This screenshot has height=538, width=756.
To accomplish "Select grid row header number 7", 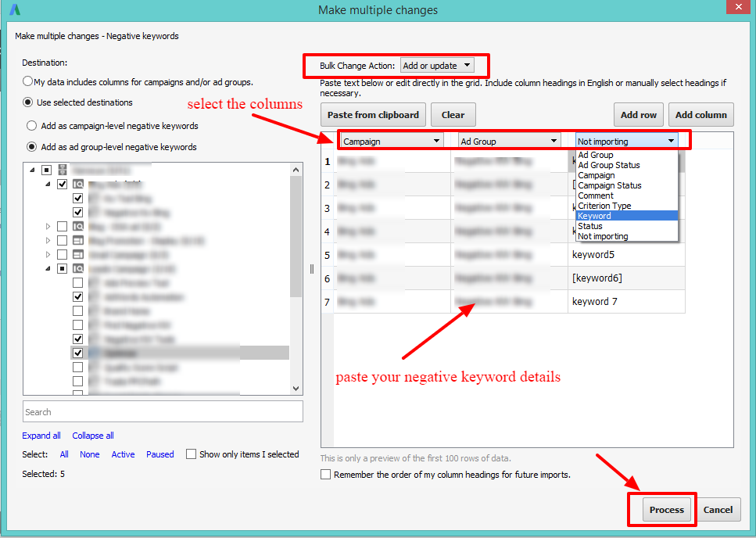I will click(x=328, y=302).
